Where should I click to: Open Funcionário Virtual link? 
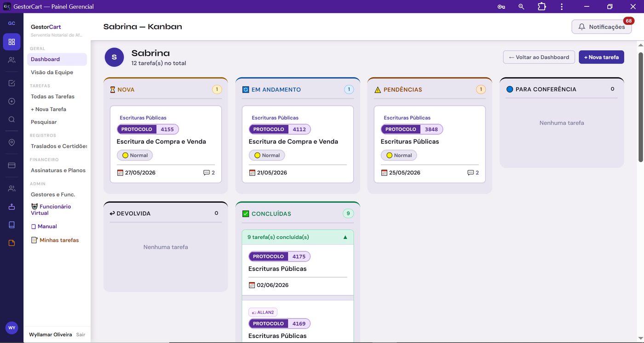51,209
